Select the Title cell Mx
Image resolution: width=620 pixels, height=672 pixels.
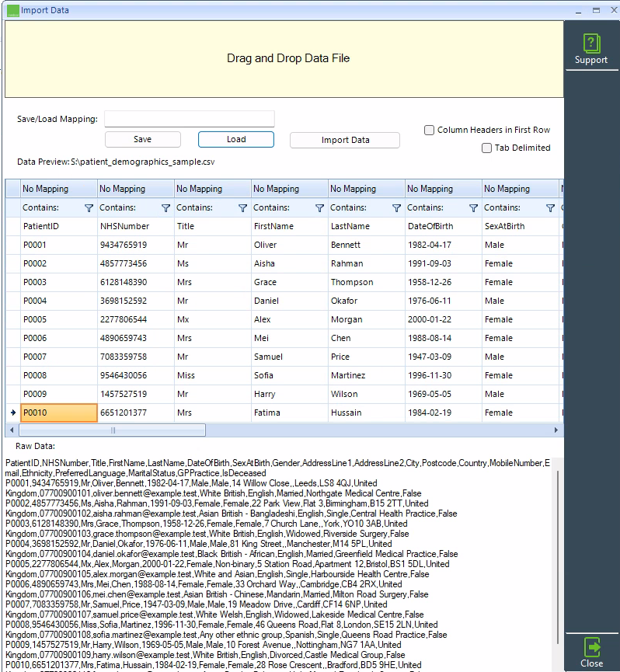[213, 320]
